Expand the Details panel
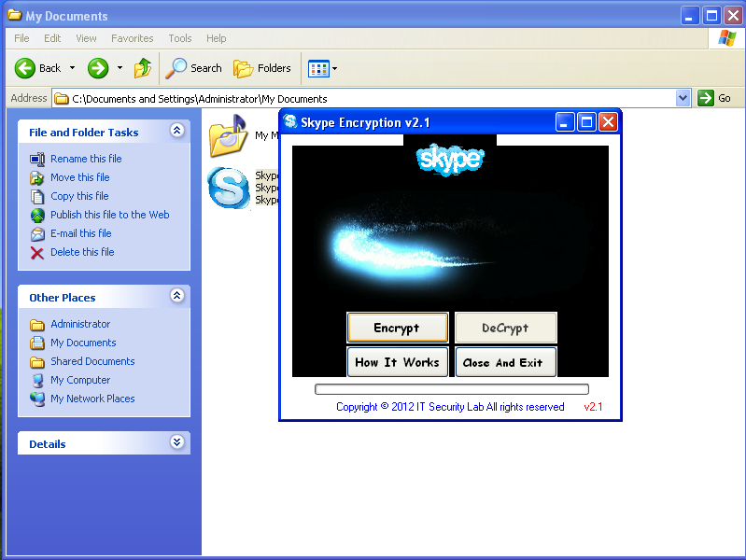 coord(177,442)
